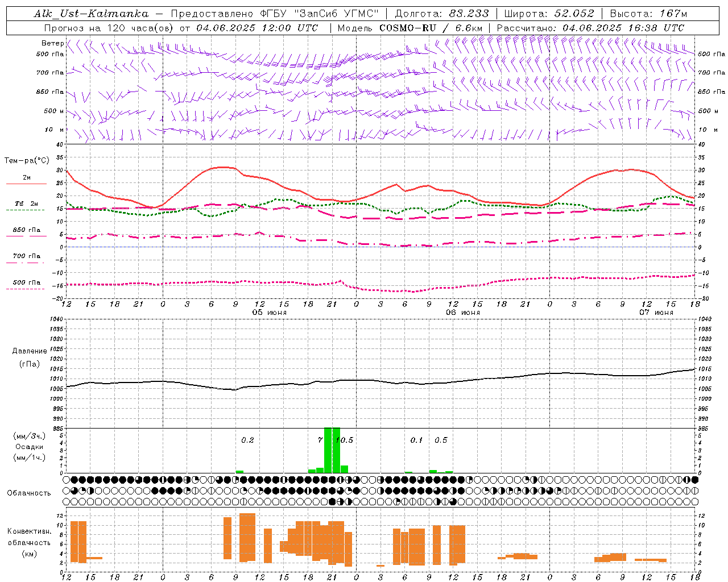Click the left-axis 500 м wind level label
Screen dimensions: 728x582
click(x=54, y=111)
